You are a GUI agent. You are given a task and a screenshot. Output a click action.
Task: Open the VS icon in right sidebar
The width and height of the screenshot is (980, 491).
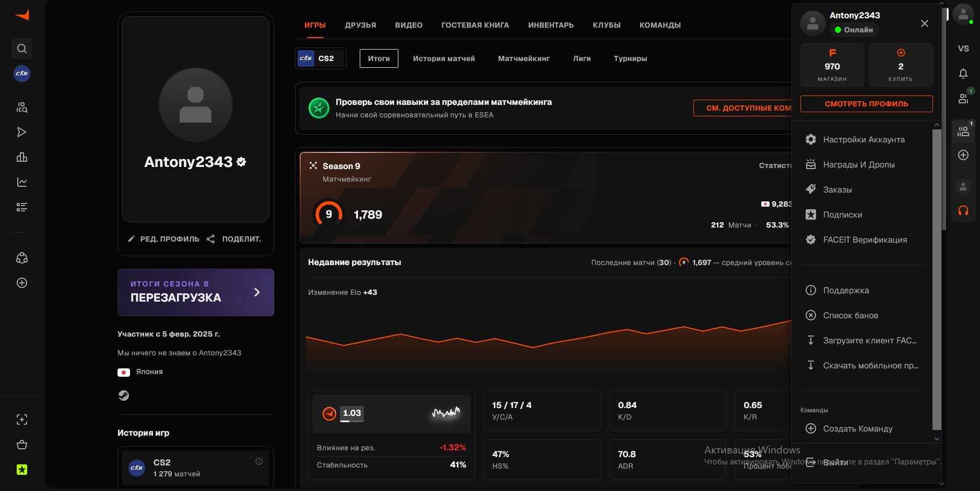(x=963, y=49)
